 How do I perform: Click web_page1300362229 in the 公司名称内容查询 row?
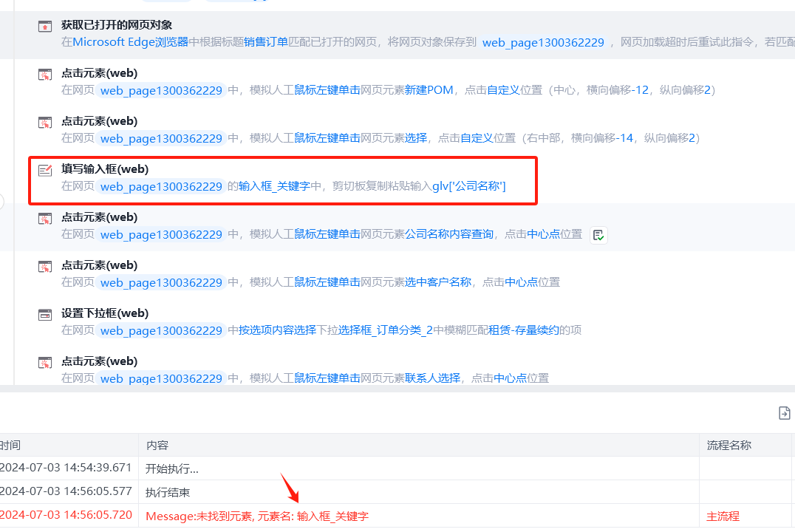[161, 235]
